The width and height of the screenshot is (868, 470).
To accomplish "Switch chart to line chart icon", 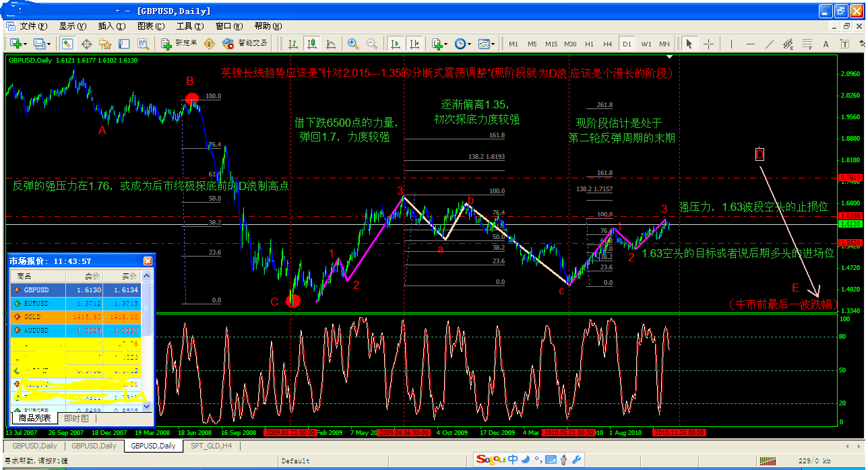I will click(x=331, y=44).
